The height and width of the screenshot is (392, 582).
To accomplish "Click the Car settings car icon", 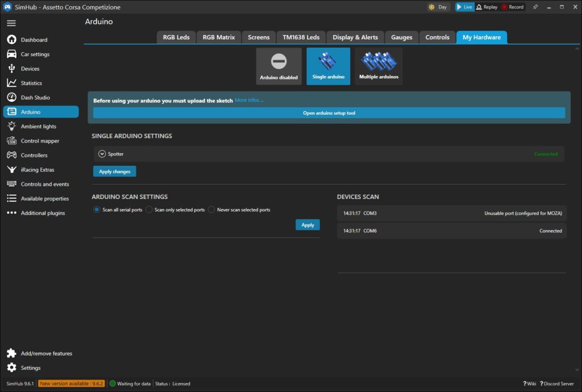I will point(11,54).
